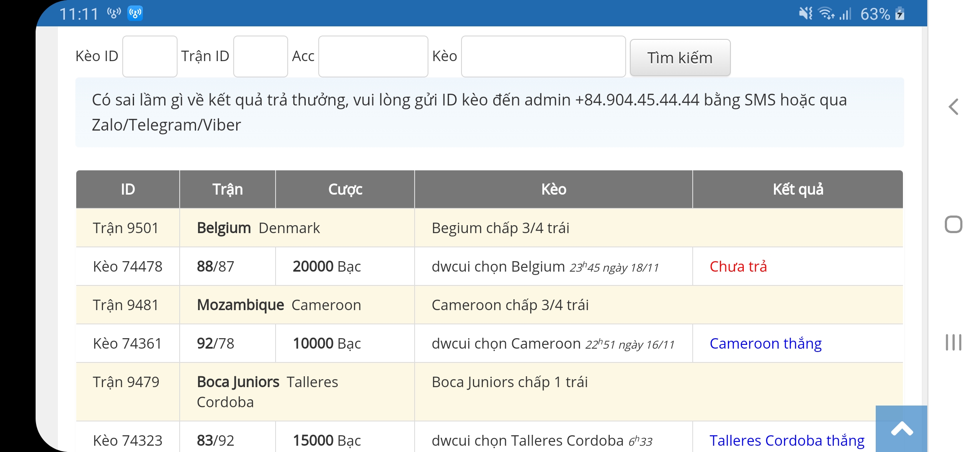Tap the muted sound status icon
980x452 pixels.
(805, 13)
